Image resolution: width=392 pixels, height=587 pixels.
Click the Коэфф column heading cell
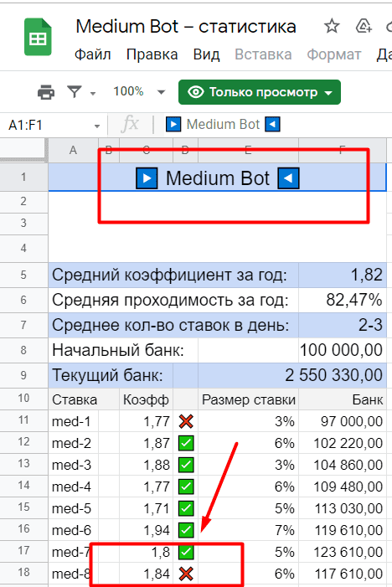click(x=146, y=399)
